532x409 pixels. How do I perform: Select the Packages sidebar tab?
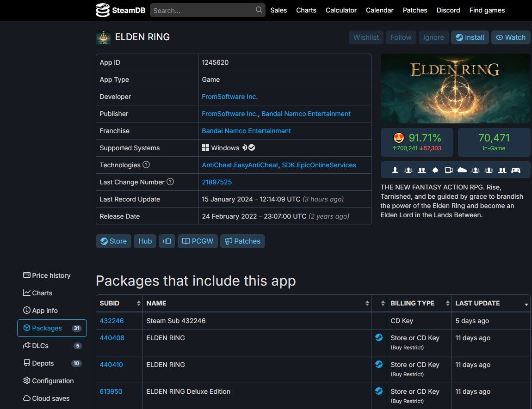pos(52,328)
